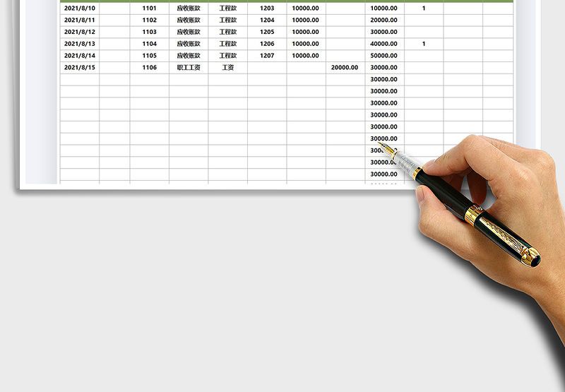The image size is (565, 392).
Task: Select the date cell 2021/8/10
Action: click(80, 8)
